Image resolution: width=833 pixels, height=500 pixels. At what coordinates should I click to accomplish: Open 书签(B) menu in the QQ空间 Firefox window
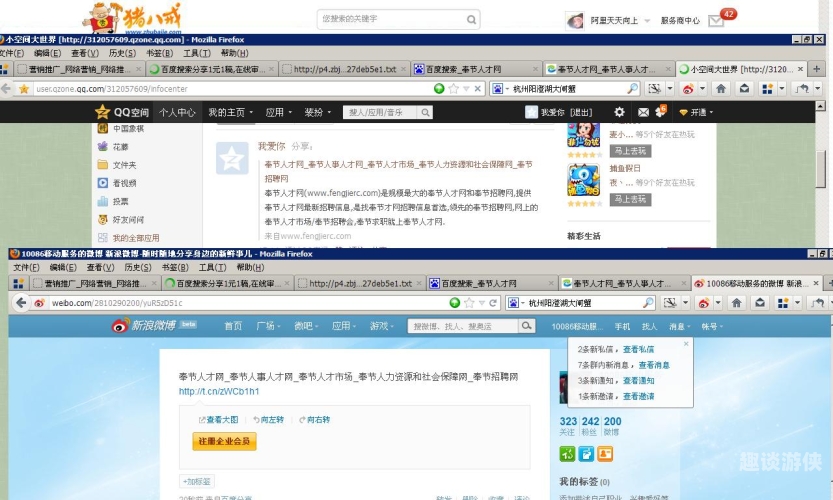(159, 53)
